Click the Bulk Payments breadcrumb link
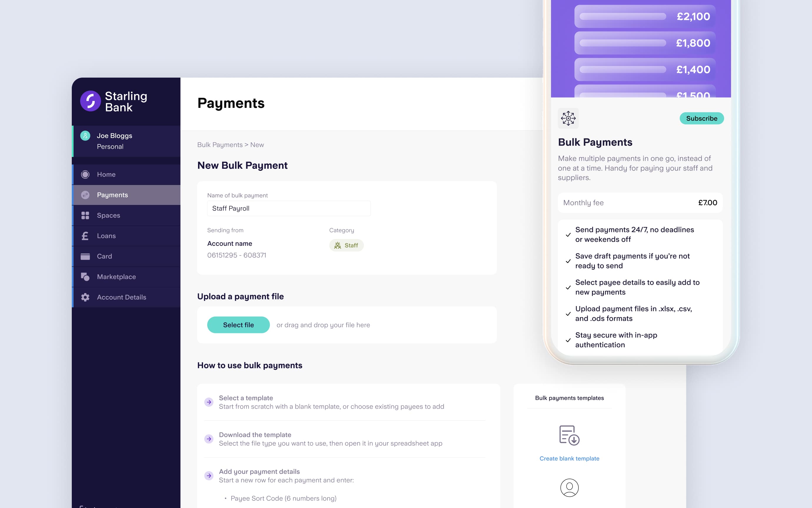Image resolution: width=812 pixels, height=508 pixels. 219,144
